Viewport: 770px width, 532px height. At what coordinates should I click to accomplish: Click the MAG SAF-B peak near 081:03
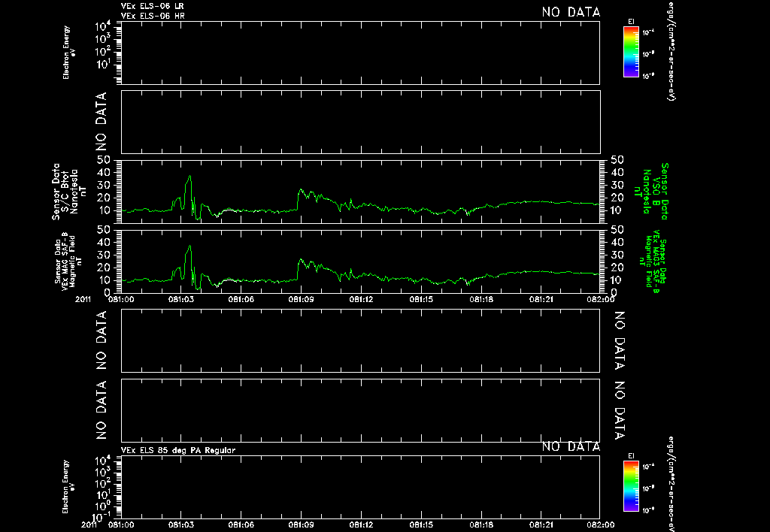click(x=189, y=246)
